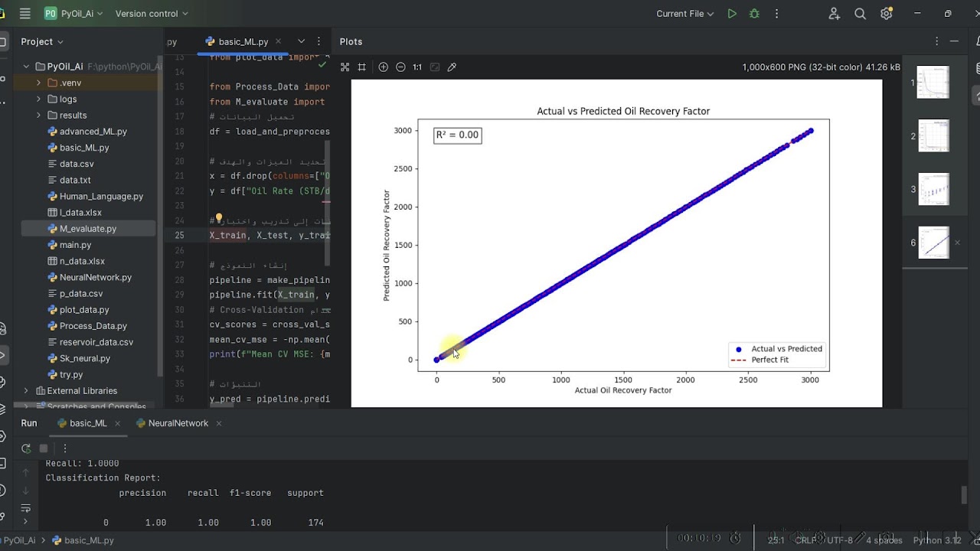The image size is (980, 551).
Task: Set plot zoom to actual size 1:1
Action: (x=417, y=67)
